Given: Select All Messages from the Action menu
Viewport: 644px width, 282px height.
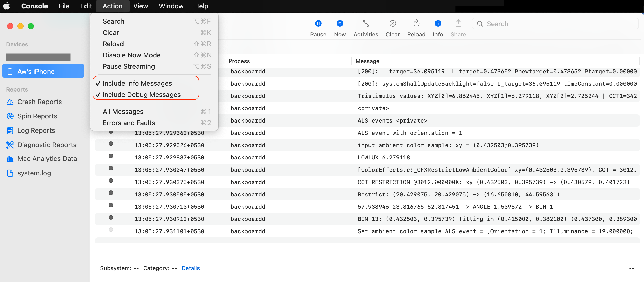Looking at the screenshot, I should coord(123,111).
